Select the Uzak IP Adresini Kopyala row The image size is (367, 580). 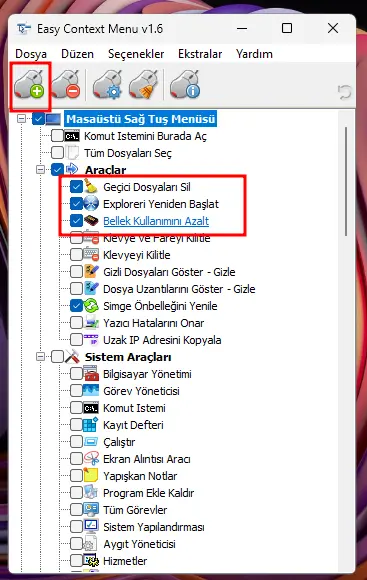[x=162, y=340]
